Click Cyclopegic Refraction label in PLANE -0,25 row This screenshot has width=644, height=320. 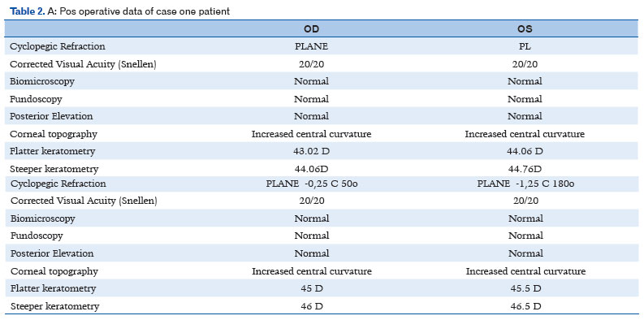click(58, 184)
